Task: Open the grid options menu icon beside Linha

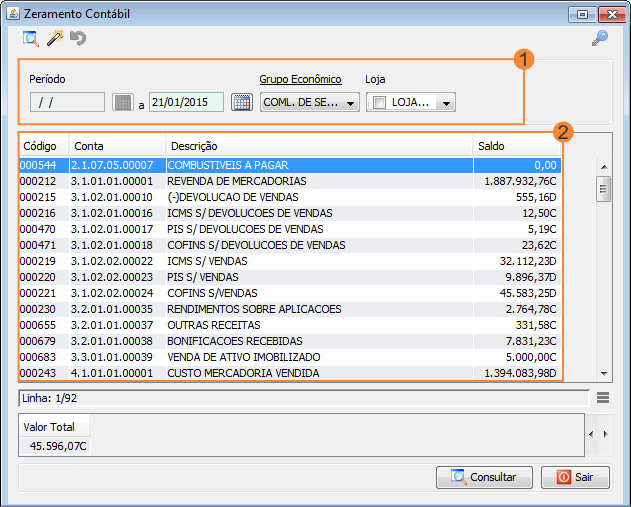Action: point(603,398)
